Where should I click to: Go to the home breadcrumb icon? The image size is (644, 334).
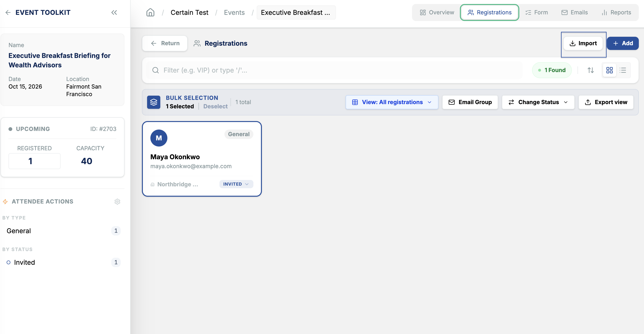pos(150,12)
